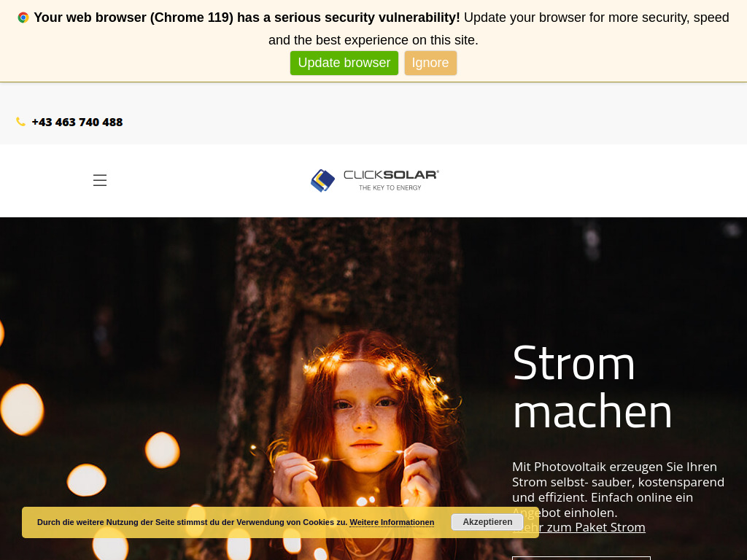The width and height of the screenshot is (747, 560).
Task: Click the outlined button below the hero text
Action: pyautogui.click(x=581, y=557)
